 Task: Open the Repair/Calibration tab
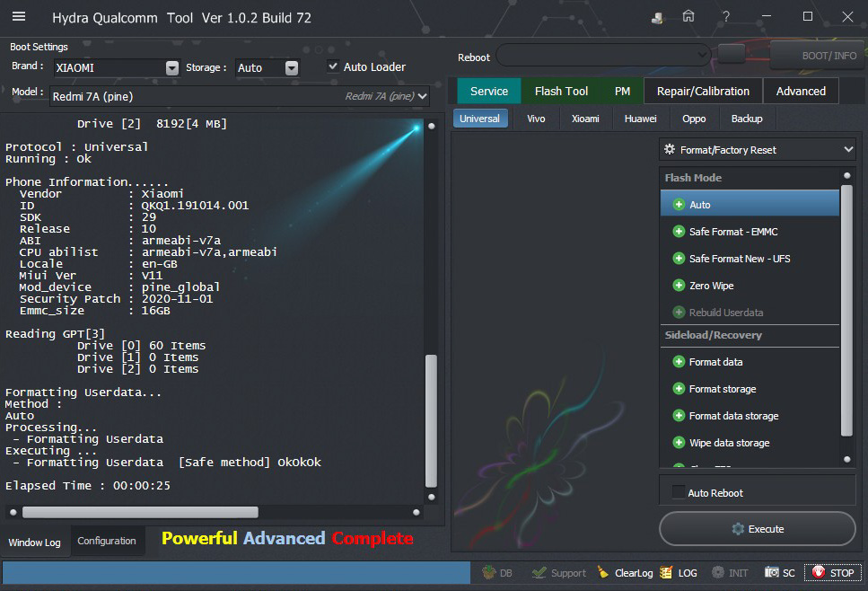tap(703, 91)
